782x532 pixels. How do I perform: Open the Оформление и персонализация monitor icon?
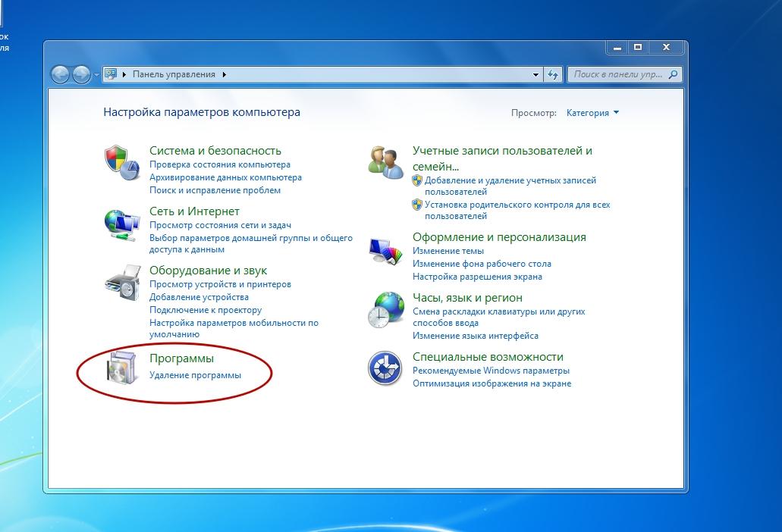[x=385, y=251]
